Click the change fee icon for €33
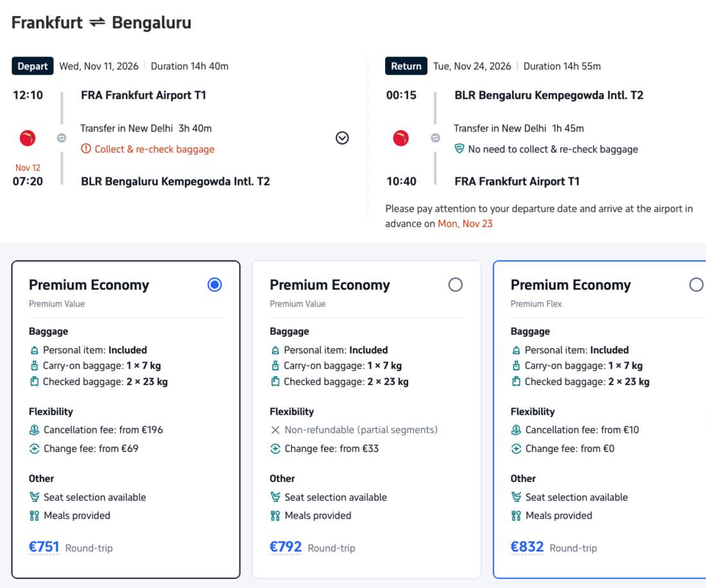706x588 pixels. [275, 449]
